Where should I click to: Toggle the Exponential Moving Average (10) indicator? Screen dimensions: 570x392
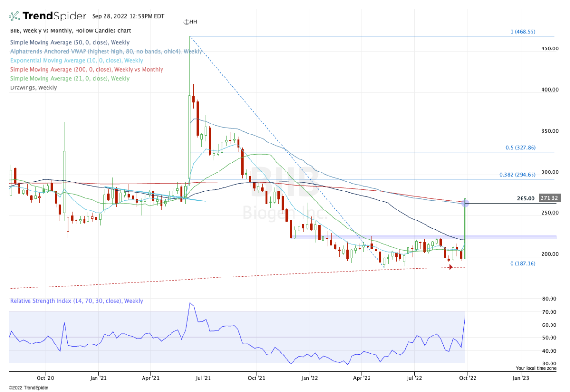pyautogui.click(x=77, y=60)
